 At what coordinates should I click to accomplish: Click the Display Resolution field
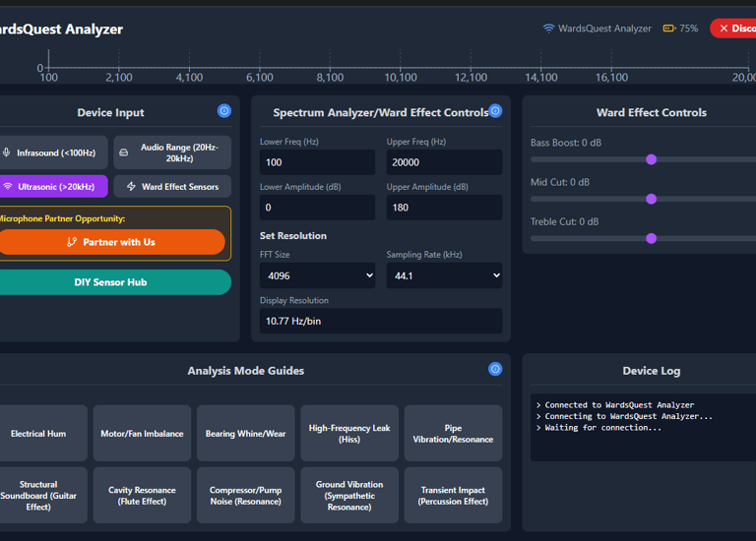tap(381, 321)
